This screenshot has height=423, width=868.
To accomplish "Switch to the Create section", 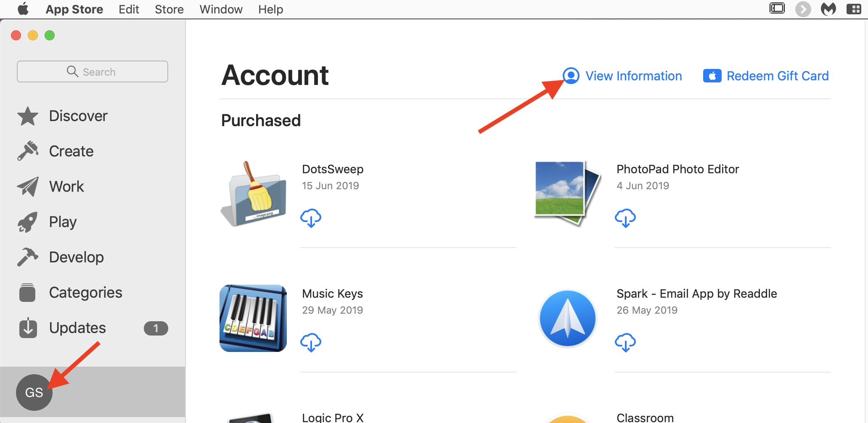I will [x=71, y=151].
